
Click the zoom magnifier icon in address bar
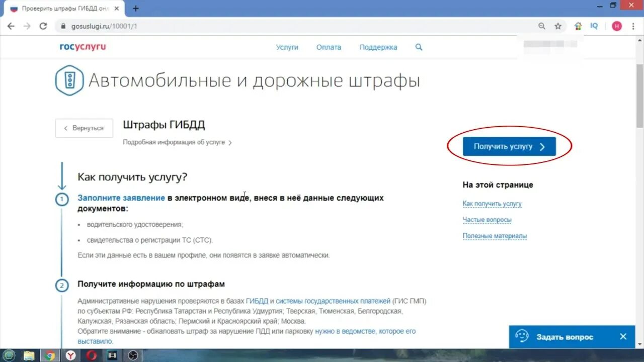542,26
